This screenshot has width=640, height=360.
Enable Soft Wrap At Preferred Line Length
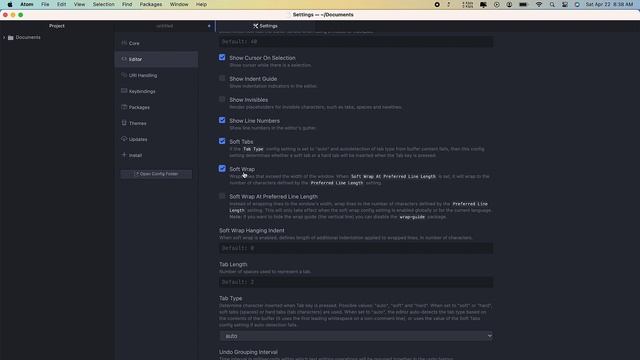click(222, 196)
